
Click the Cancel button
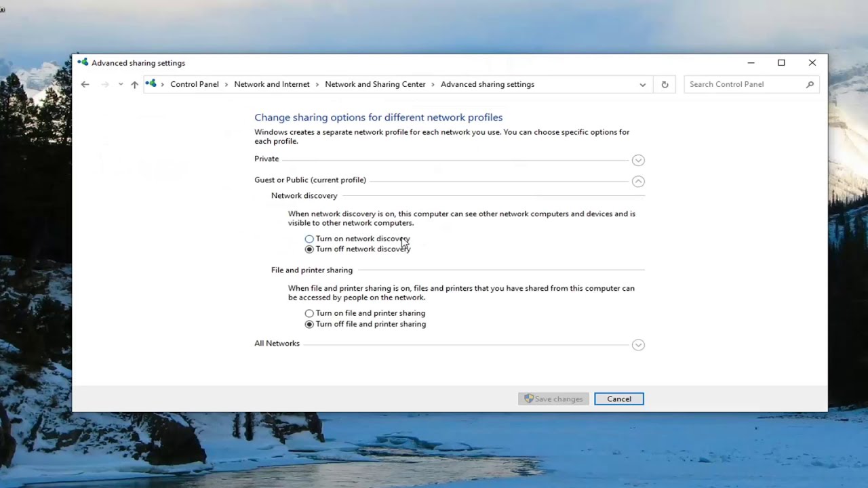click(x=619, y=399)
